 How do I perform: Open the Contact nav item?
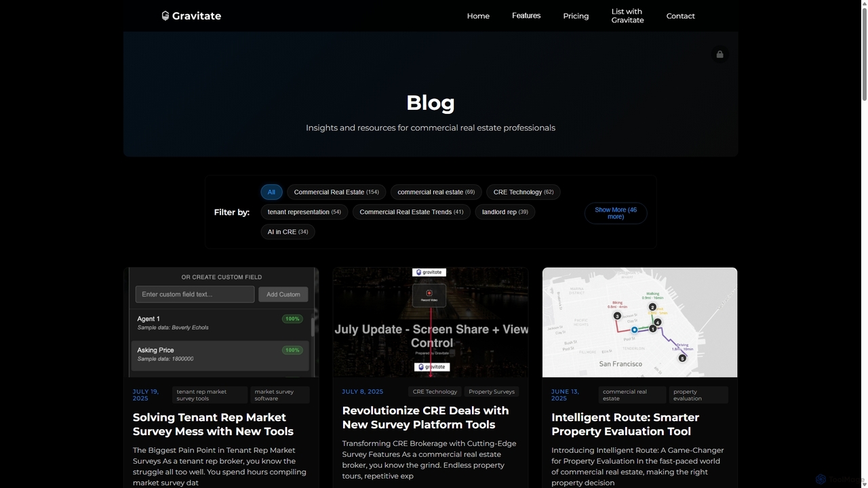(680, 16)
